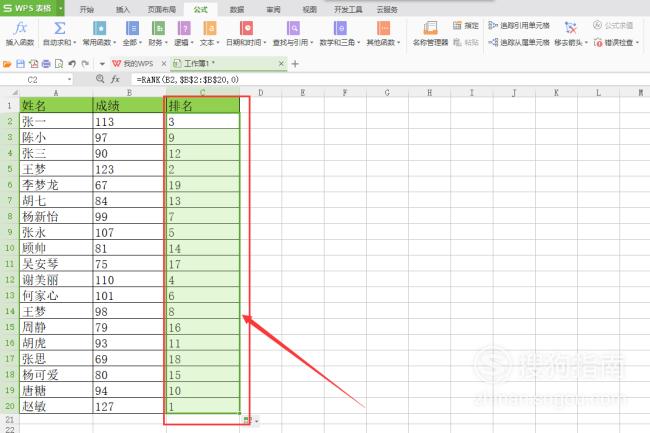Click the 数学和三角 functions icon
Viewport: 650px width, 433px height.
tap(340, 28)
